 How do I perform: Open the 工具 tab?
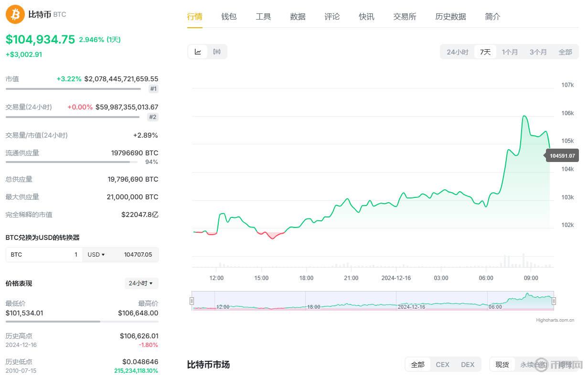[263, 16]
